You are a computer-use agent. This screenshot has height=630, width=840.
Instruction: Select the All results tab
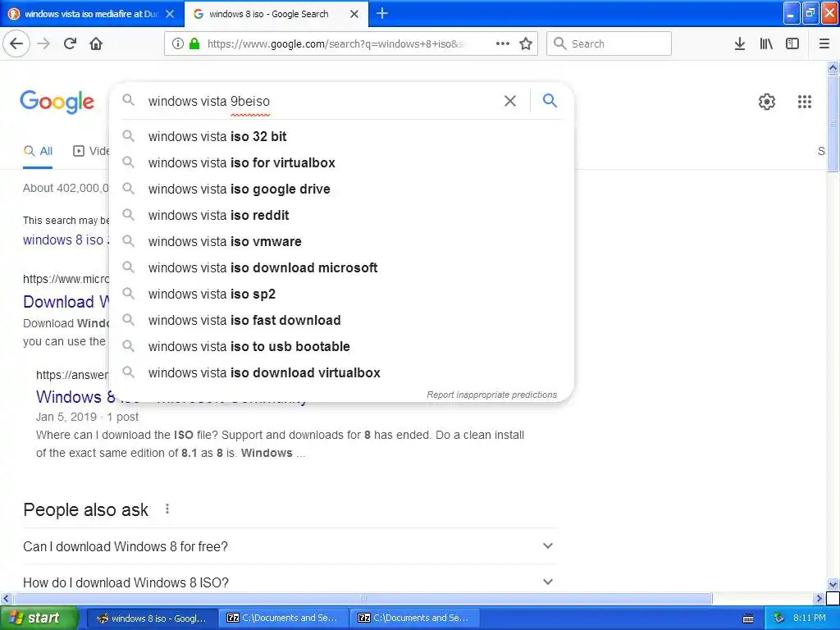pyautogui.click(x=38, y=151)
